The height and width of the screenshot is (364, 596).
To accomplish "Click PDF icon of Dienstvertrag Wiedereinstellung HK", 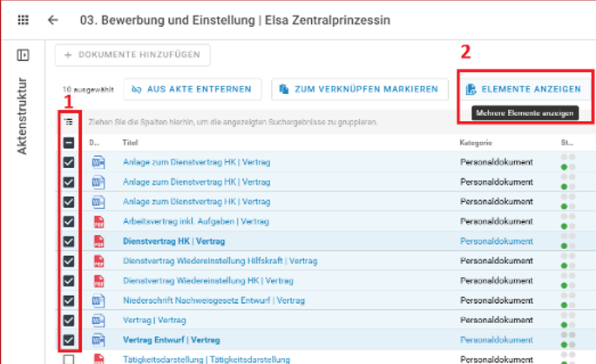I will click(x=98, y=281).
